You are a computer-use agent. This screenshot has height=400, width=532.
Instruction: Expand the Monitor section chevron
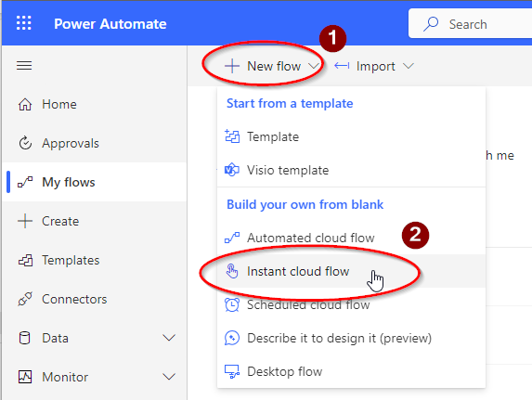point(169,377)
